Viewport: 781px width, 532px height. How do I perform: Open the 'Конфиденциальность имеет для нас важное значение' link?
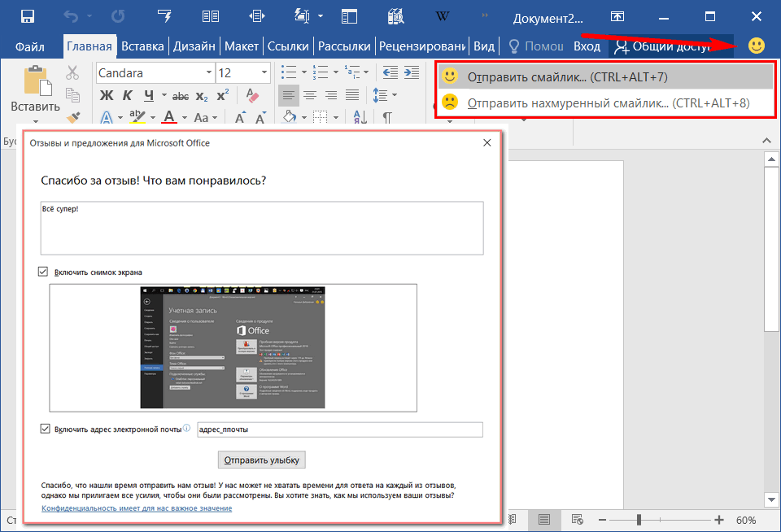coord(137,508)
